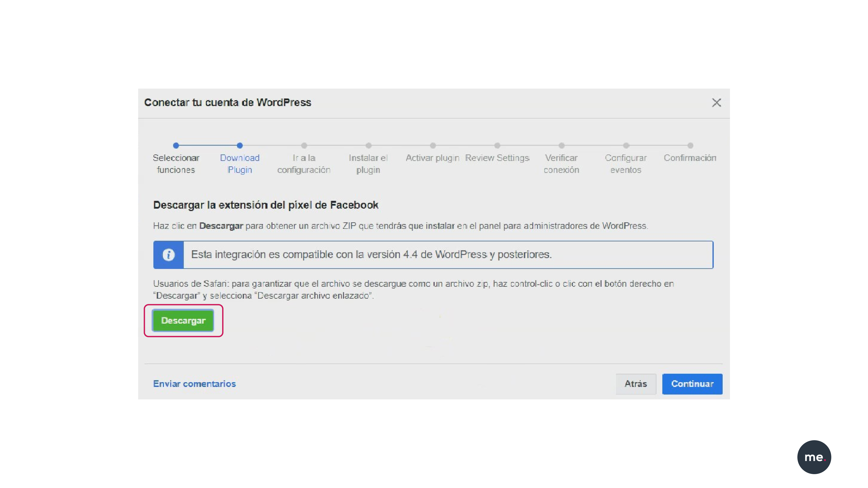This screenshot has width=868, height=488.
Task: Select the Instalar el plugin step
Action: pyautogui.click(x=368, y=163)
